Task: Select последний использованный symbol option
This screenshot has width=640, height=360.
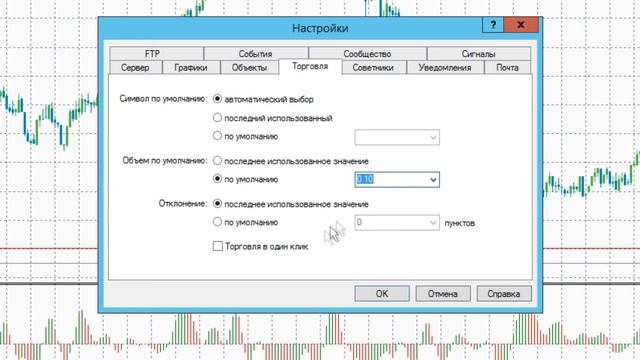Action: [x=218, y=118]
